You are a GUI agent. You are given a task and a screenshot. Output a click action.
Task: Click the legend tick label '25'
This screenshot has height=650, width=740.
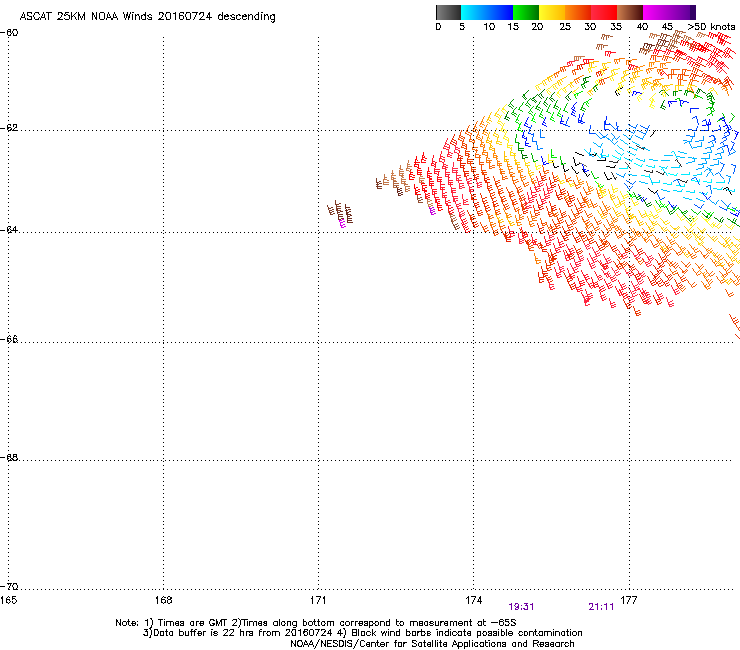pyautogui.click(x=565, y=27)
